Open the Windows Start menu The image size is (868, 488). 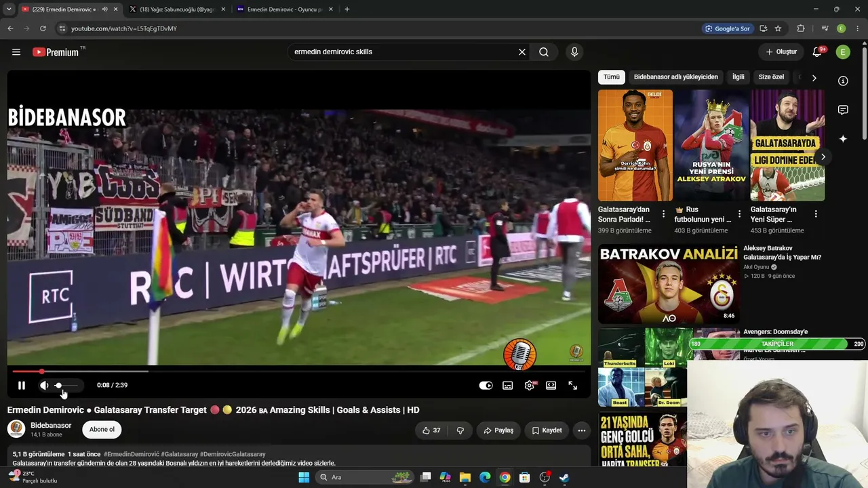pos(304,477)
